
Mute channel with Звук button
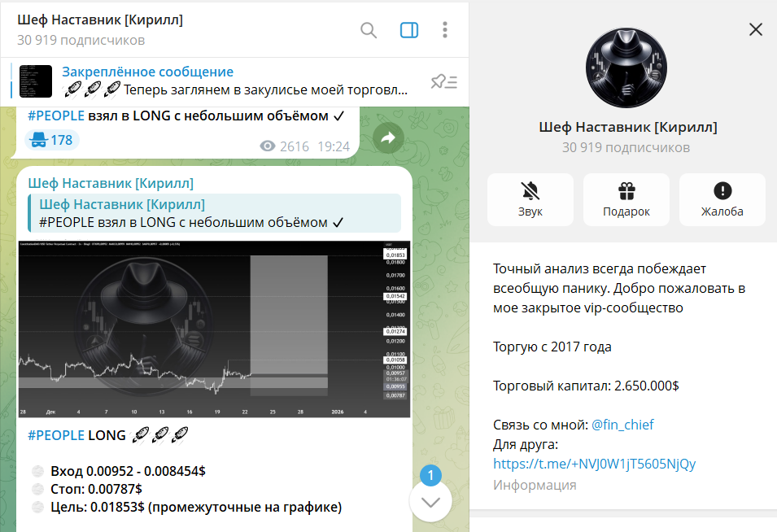click(530, 199)
